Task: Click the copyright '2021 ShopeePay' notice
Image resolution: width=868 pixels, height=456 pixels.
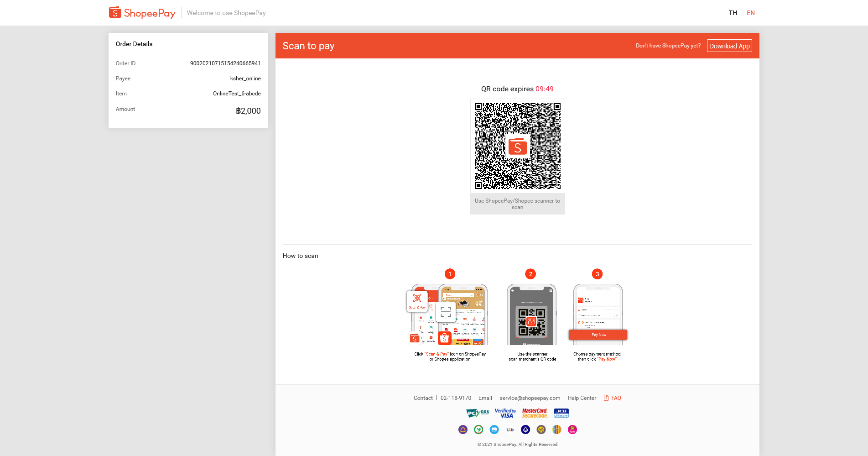Action: point(517,445)
